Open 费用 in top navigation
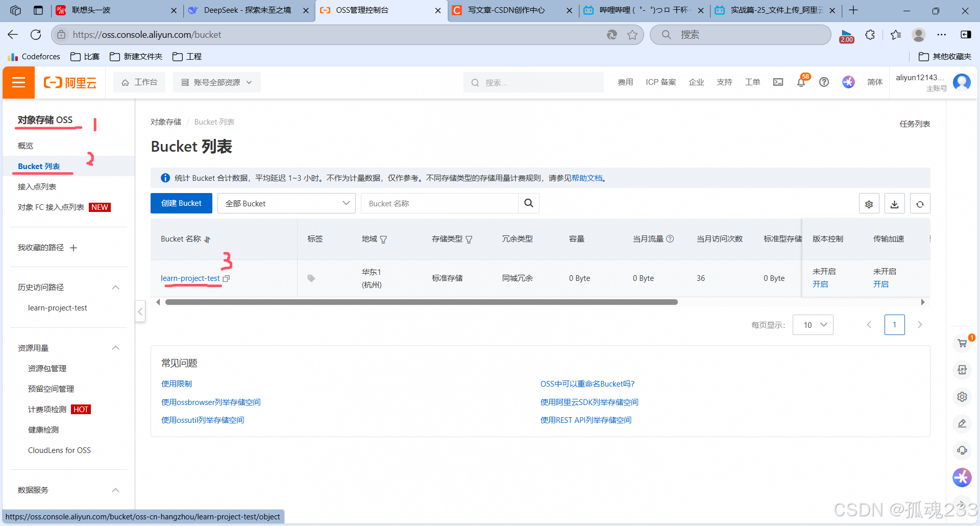980x526 pixels. 625,82
